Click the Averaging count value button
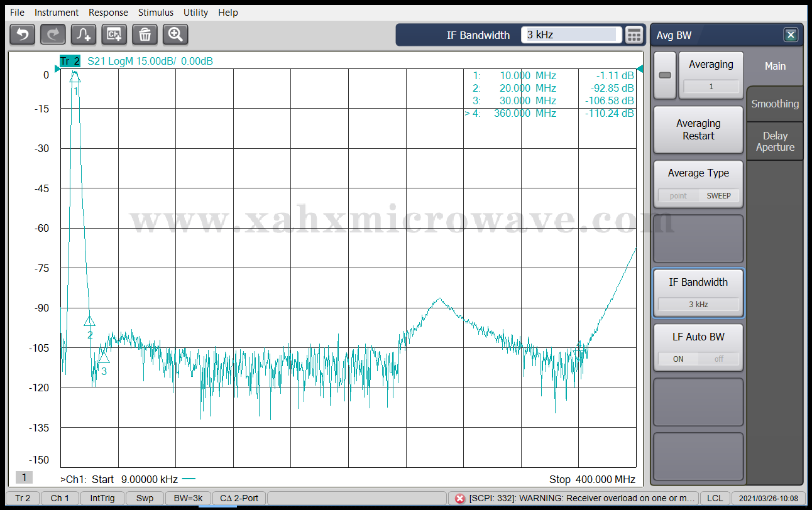812x510 pixels. pos(711,87)
